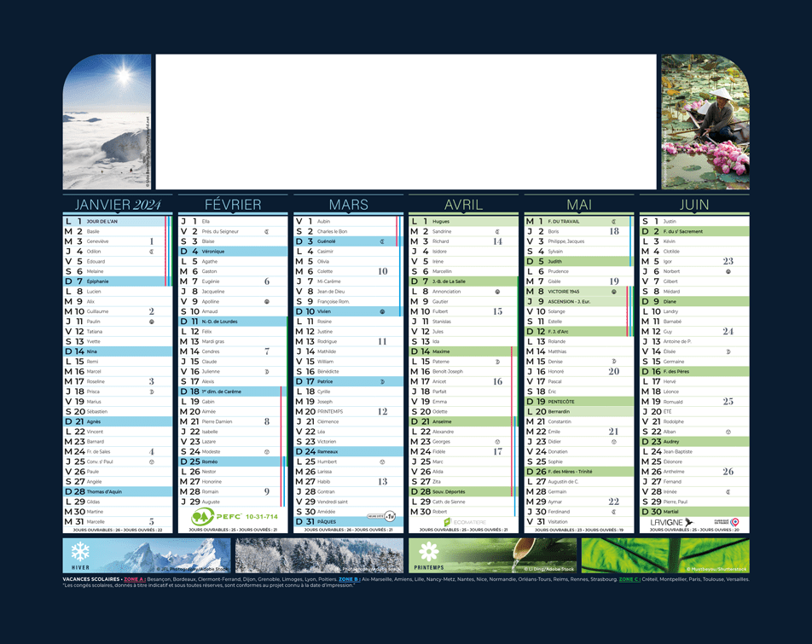
Task: Select the AVRIL month header
Action: tap(463, 205)
